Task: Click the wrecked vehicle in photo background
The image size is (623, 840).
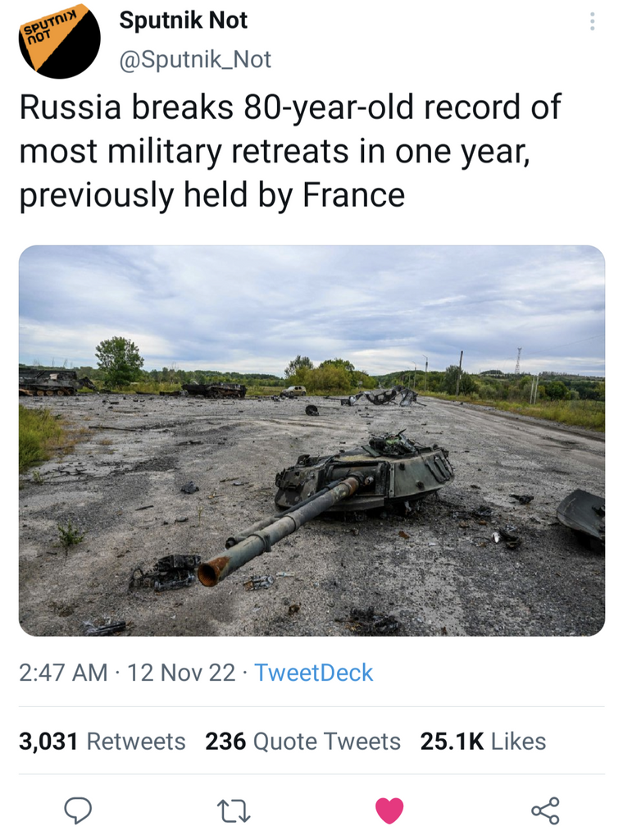Action: click(215, 390)
